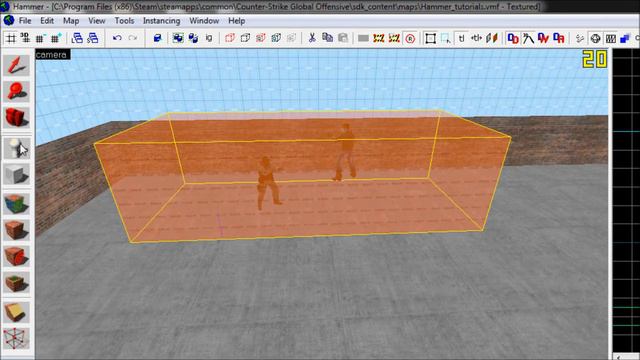Select the gray Block tool
Image resolution: width=640 pixels, height=360 pixels.
[16, 175]
